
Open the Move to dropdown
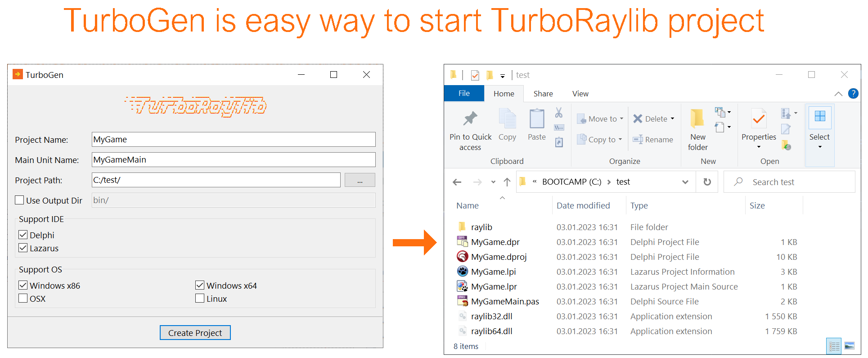click(x=600, y=119)
